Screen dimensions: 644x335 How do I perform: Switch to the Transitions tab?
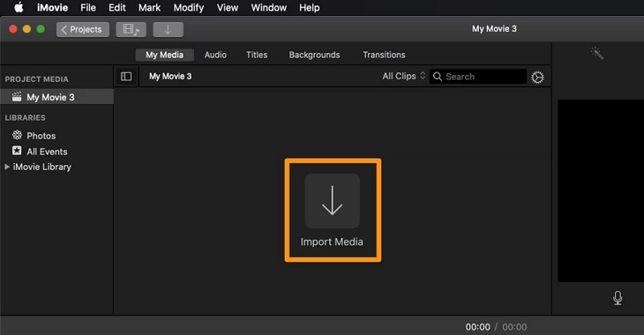point(384,55)
